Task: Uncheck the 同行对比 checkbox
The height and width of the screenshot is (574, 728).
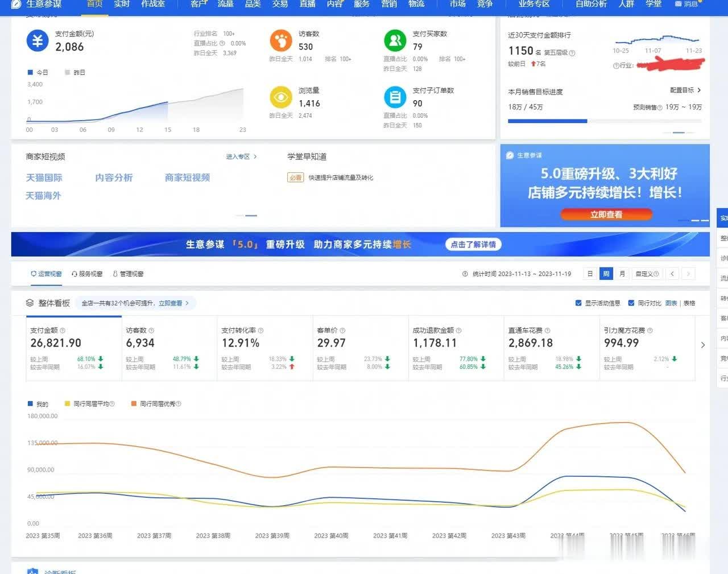Action: [x=631, y=303]
